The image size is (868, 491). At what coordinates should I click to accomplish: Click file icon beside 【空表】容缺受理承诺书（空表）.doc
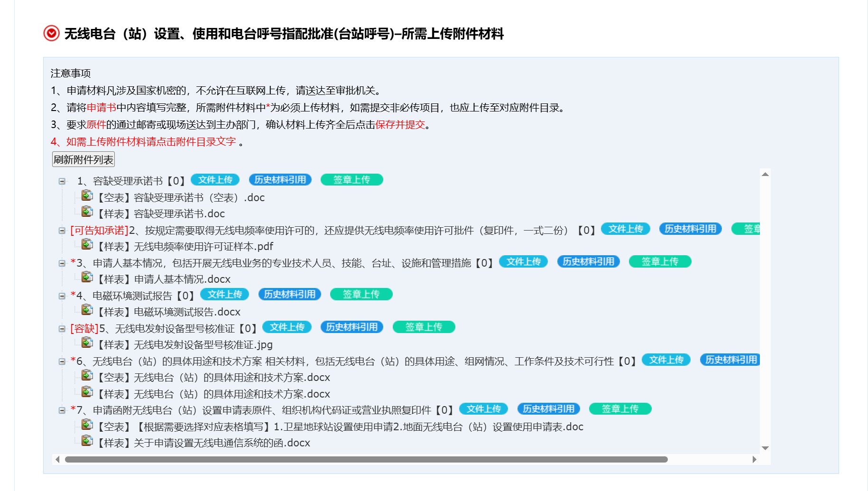point(87,195)
